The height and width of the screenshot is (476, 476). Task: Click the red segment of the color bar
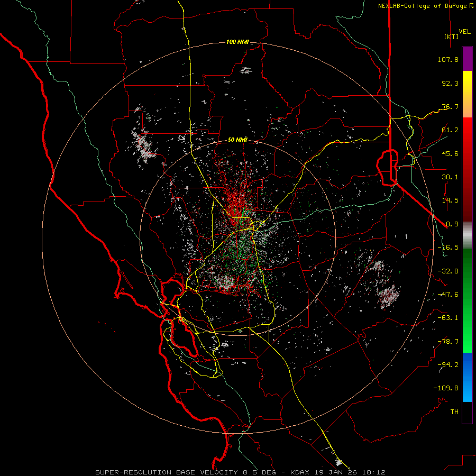pos(467,169)
